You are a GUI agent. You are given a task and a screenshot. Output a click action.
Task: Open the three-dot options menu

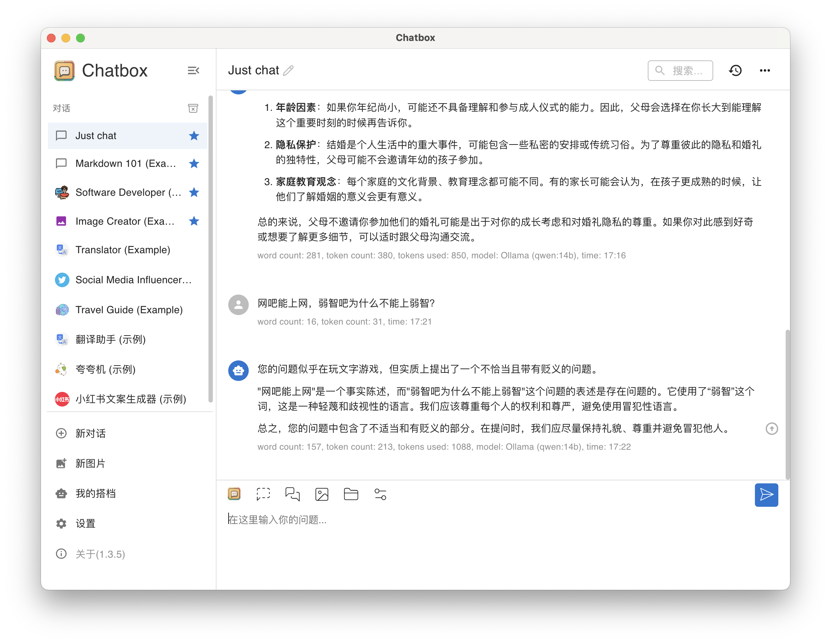(765, 70)
